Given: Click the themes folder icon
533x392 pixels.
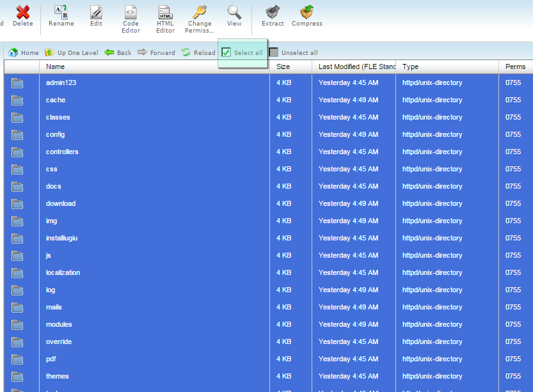Looking at the screenshot, I should [x=17, y=376].
